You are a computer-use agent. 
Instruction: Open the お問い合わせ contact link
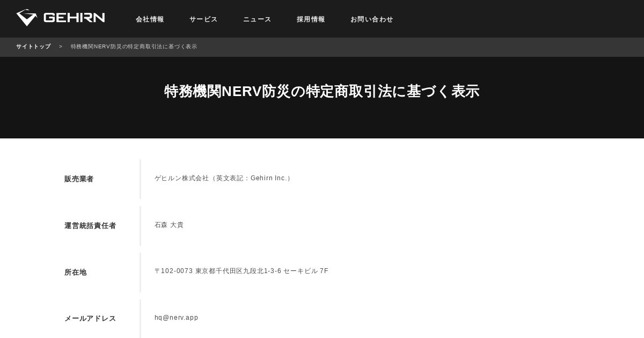click(371, 19)
